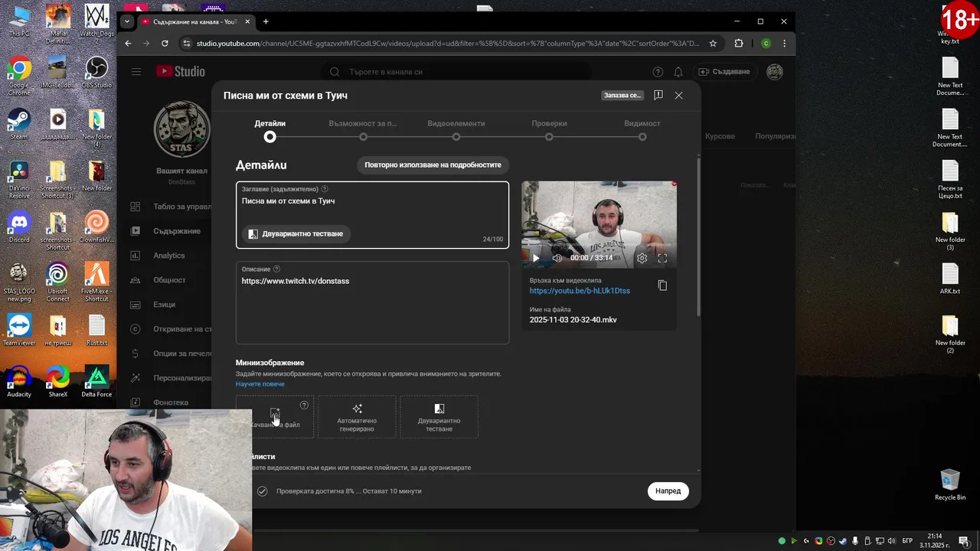Open Съдържание in the sidebar

click(x=166, y=231)
